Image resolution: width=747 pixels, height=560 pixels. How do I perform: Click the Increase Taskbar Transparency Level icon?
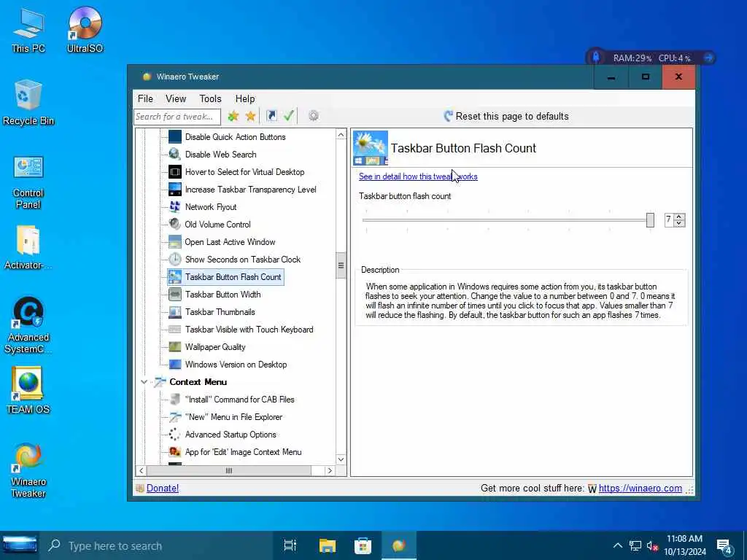point(175,190)
